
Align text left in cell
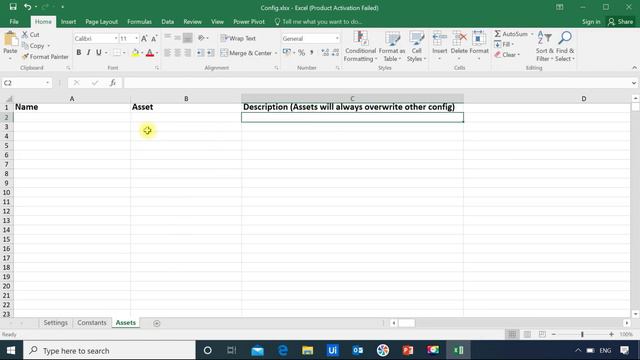(168, 53)
